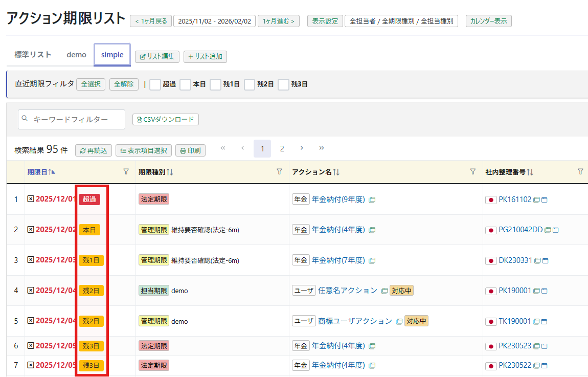The height and width of the screenshot is (377, 588).
Task: Click copy icon beside 年金納付(9年度)
Action: (372, 199)
